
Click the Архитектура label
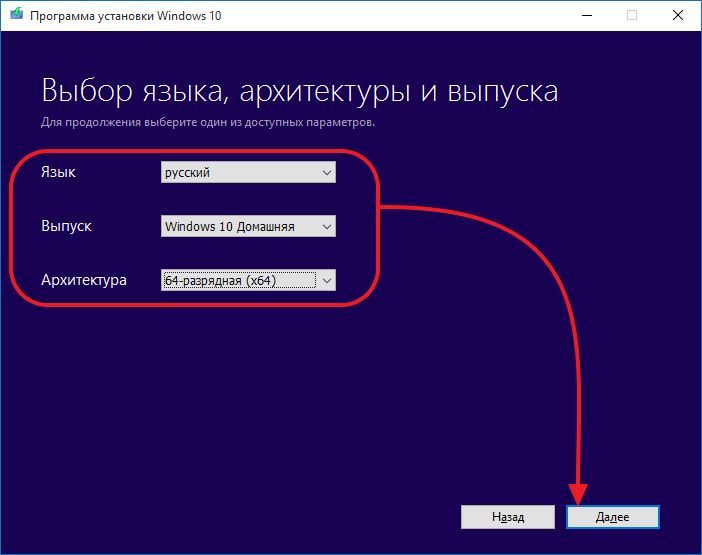click(x=84, y=280)
